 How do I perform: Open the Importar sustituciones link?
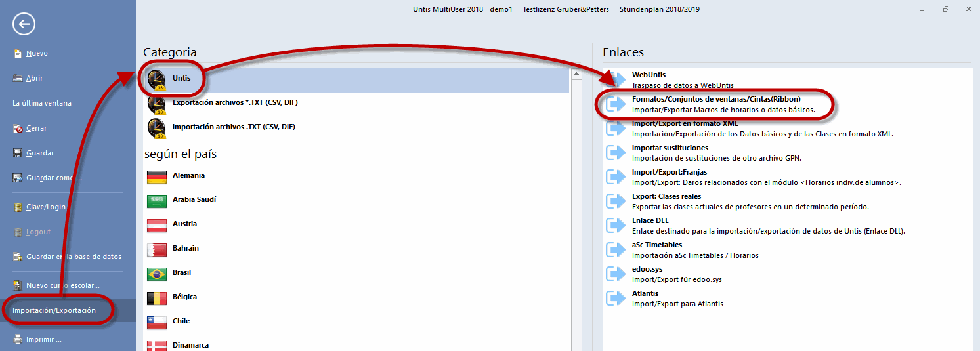670,148
